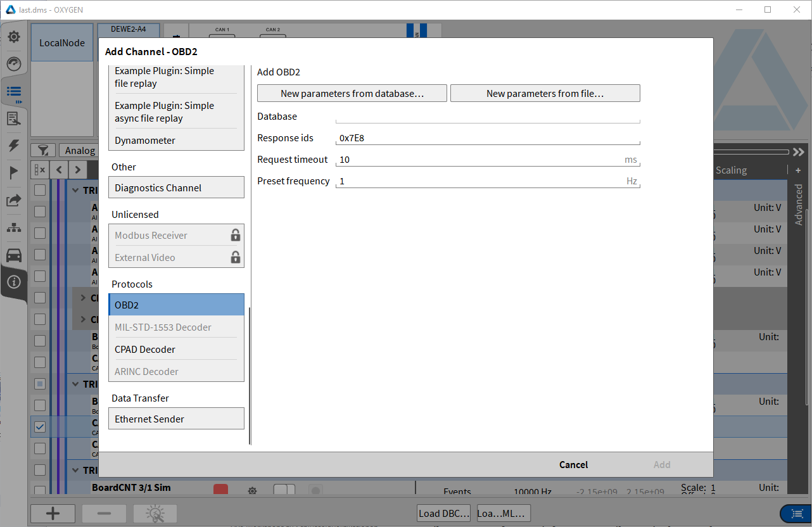The width and height of the screenshot is (812, 527).
Task: Click the Response ids field
Action: pyautogui.click(x=488, y=138)
